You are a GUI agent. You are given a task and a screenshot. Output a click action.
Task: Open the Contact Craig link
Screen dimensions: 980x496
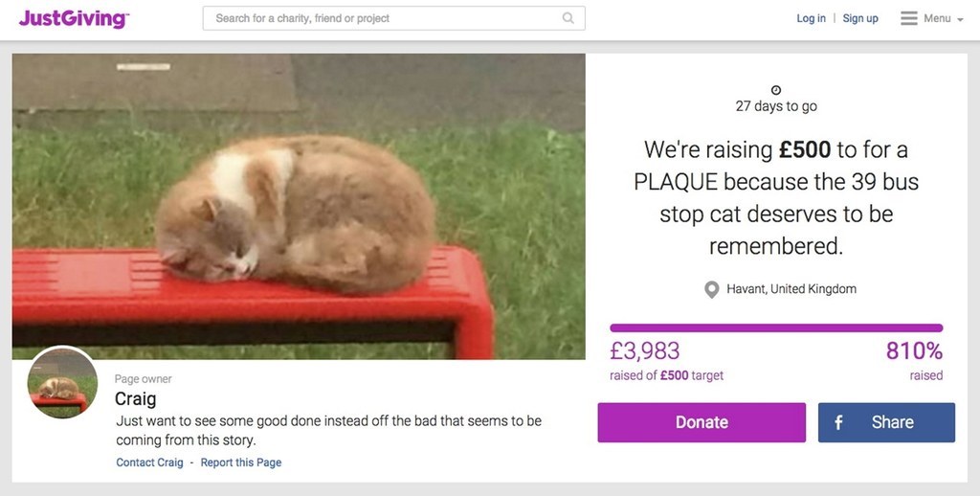(x=149, y=462)
